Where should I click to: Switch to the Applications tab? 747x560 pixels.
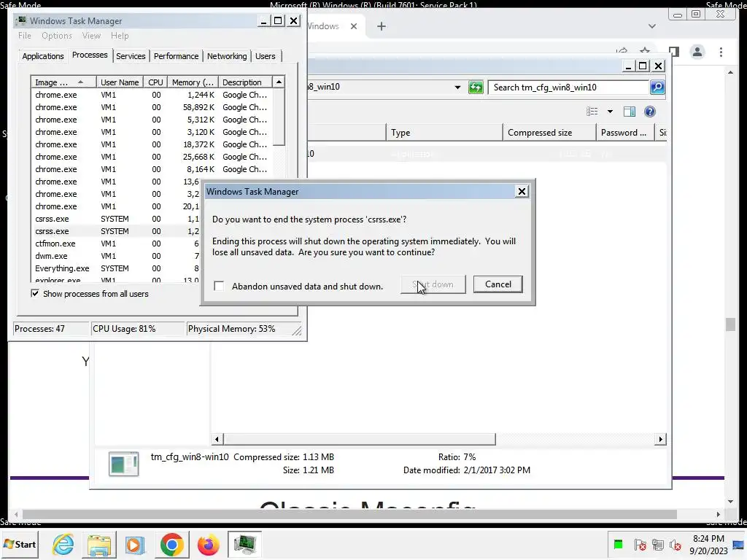coord(43,56)
